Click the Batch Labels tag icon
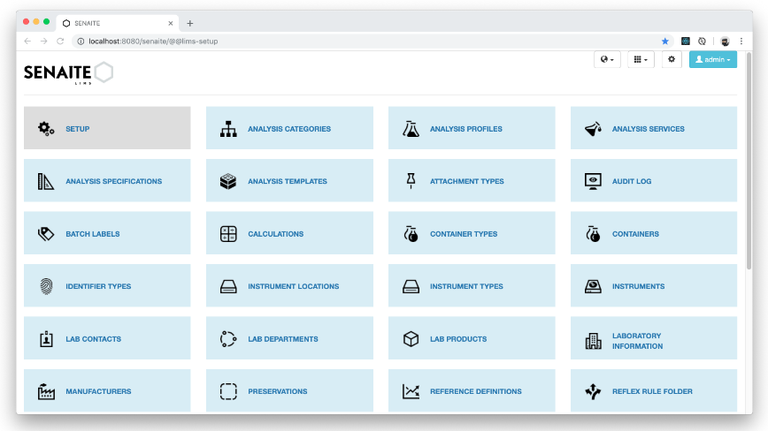This screenshot has width=768, height=431. click(x=46, y=234)
